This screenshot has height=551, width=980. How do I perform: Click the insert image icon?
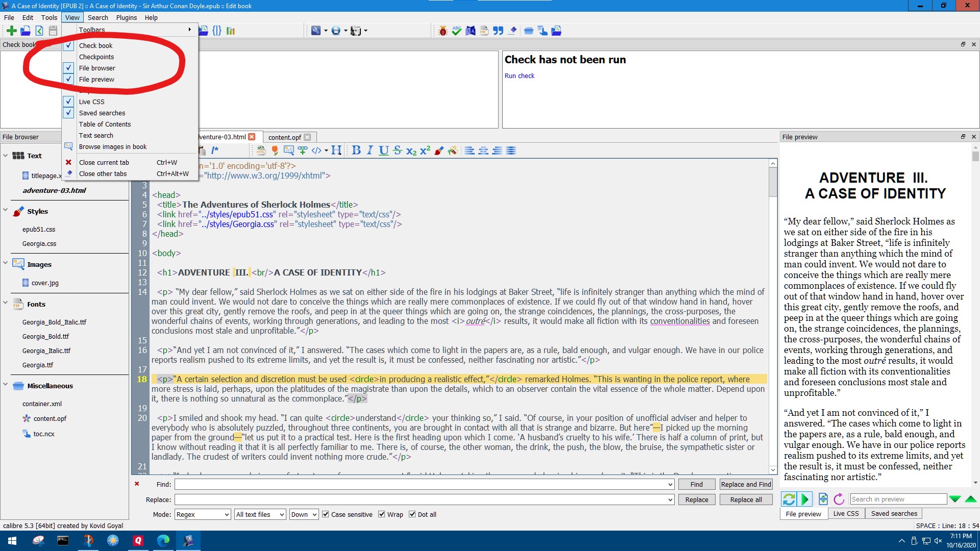[288, 151]
